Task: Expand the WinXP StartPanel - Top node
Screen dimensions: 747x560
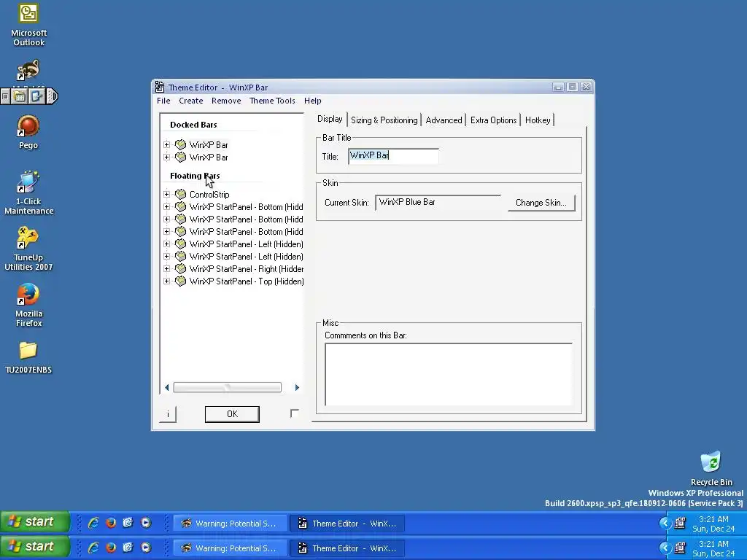Action: tap(166, 281)
